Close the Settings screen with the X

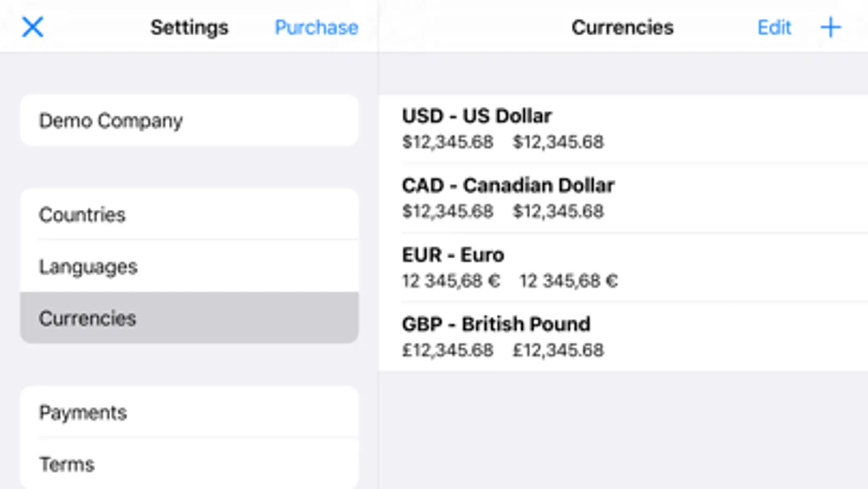point(33,27)
